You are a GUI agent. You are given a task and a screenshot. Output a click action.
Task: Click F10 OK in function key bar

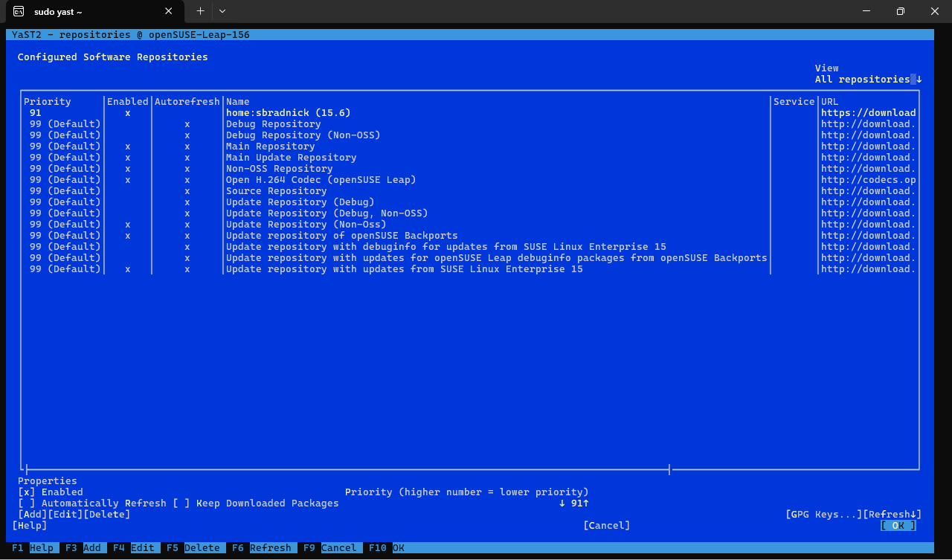coord(387,548)
